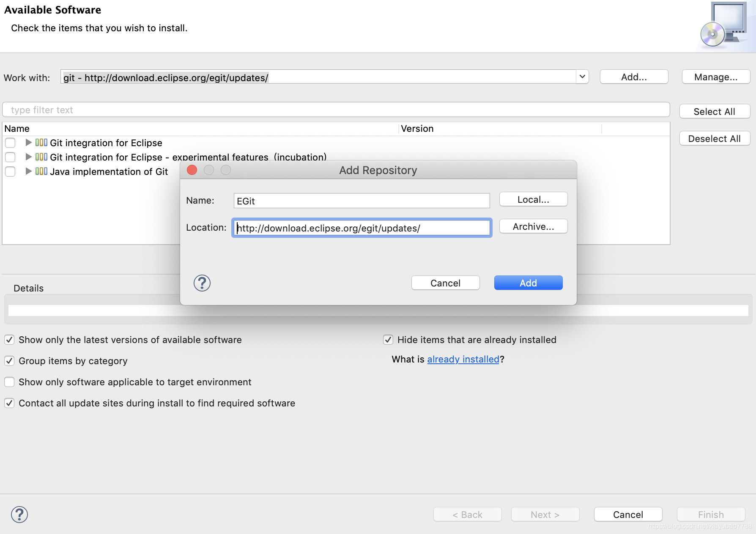The image size is (756, 534).
Task: Select the 'Git integration for Eclipse' row text
Action: 106,143
